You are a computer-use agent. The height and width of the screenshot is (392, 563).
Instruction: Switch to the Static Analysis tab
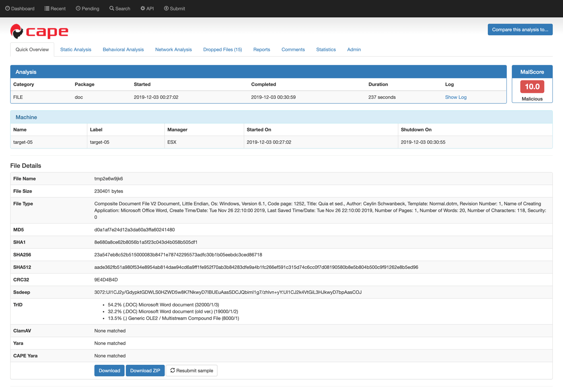[x=76, y=49]
